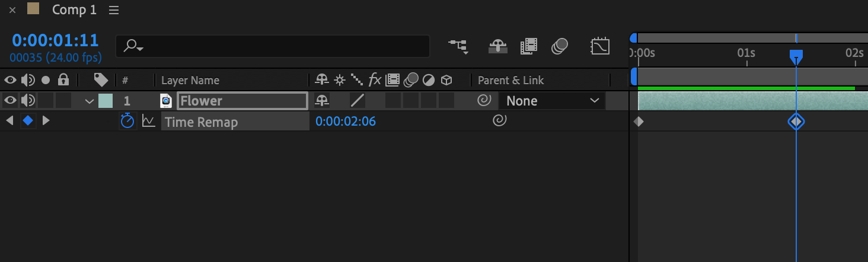Select the first Time Remap keyframe
The height and width of the screenshot is (262, 868).
[639, 122]
